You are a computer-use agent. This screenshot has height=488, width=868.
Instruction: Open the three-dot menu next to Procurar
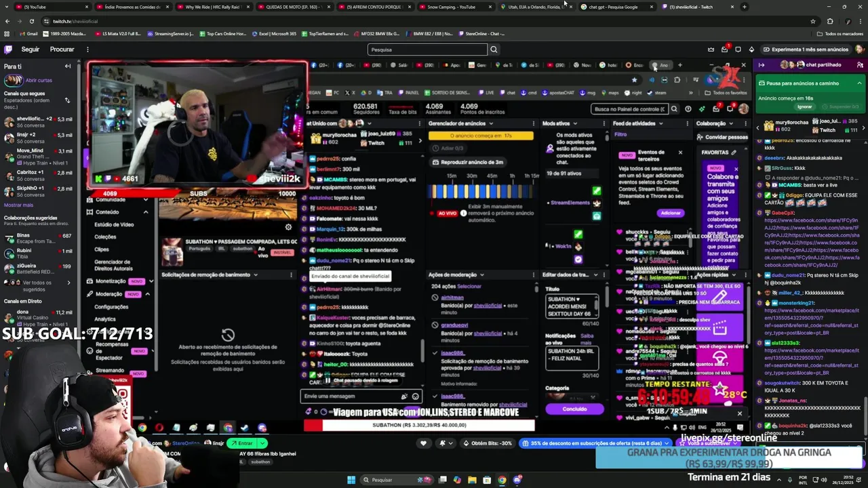coord(87,49)
